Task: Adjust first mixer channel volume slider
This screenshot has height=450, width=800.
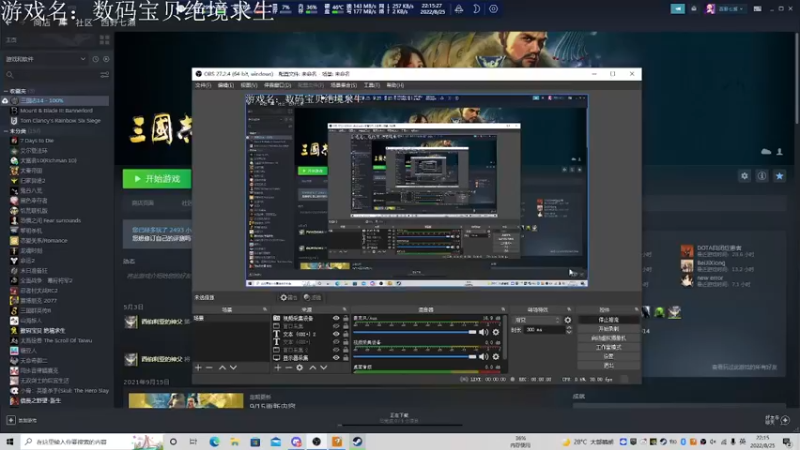Action: click(415, 332)
